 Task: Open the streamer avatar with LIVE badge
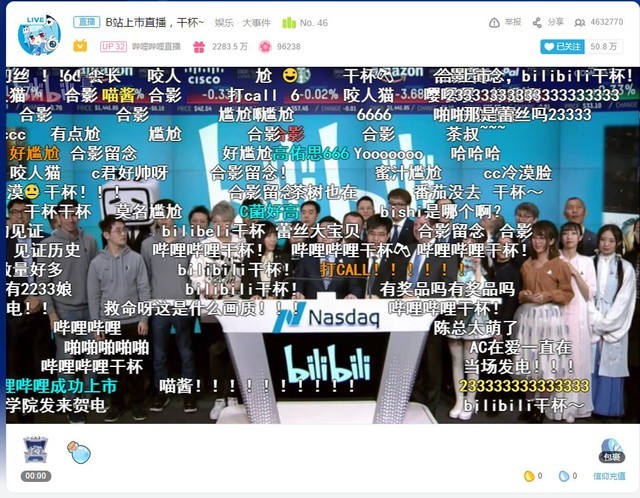[39, 36]
